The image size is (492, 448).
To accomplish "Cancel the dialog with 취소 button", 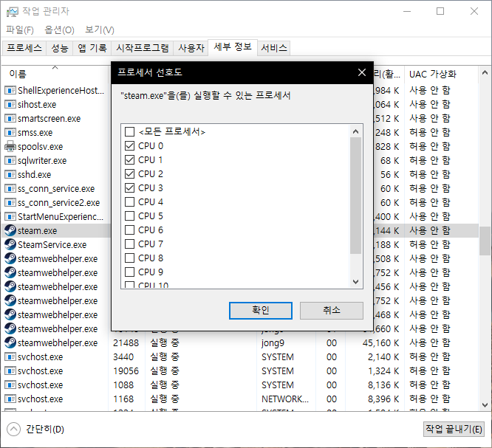I will (x=332, y=311).
